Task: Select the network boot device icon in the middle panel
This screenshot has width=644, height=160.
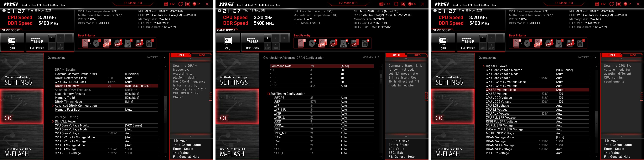Action: coord(365,43)
